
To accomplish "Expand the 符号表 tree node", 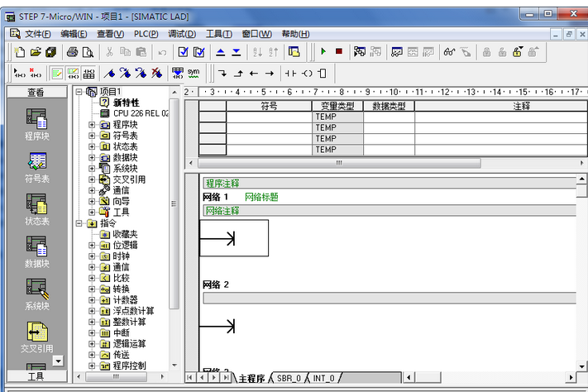I will (92, 136).
